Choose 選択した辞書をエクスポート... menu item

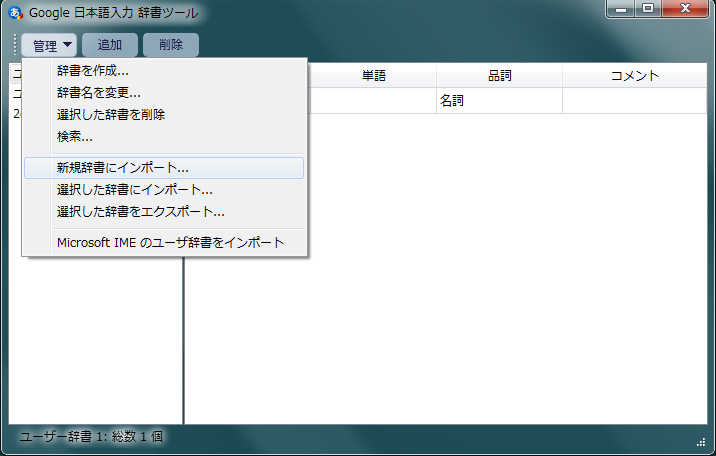(x=164, y=212)
